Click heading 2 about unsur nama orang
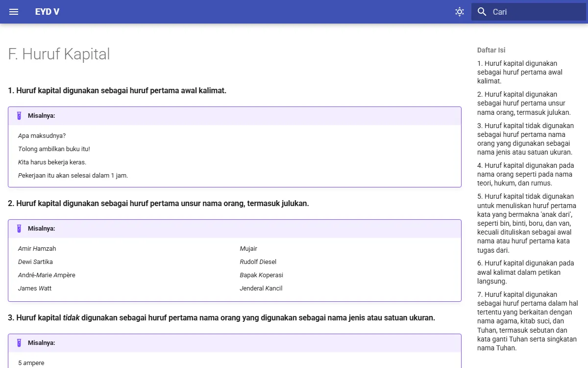This screenshot has width=588, height=368. (158, 204)
